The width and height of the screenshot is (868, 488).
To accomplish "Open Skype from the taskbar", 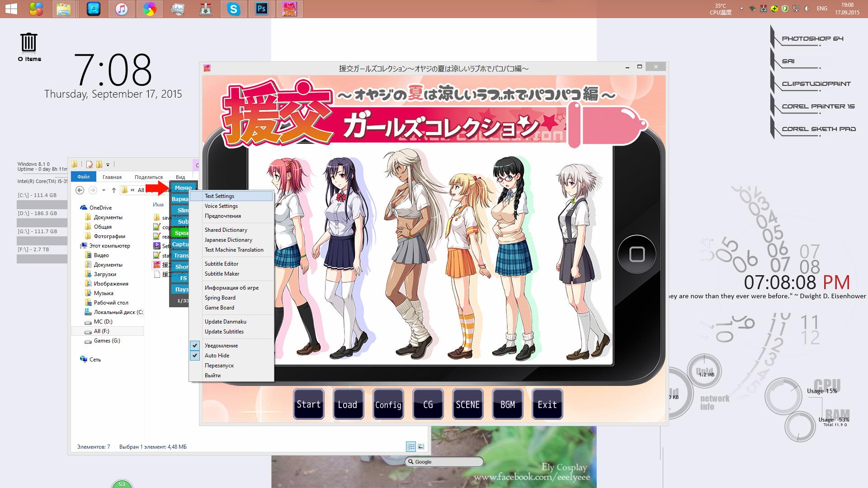I will (x=234, y=9).
